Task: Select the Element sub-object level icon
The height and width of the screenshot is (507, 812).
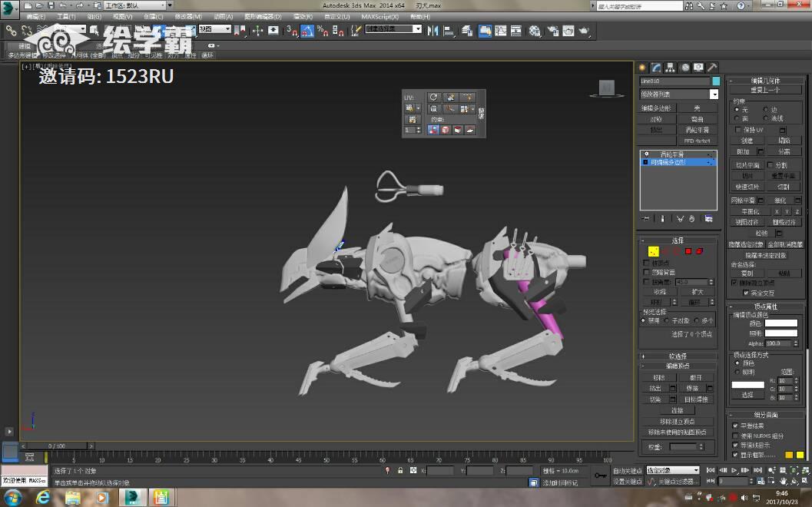Action: pos(700,251)
